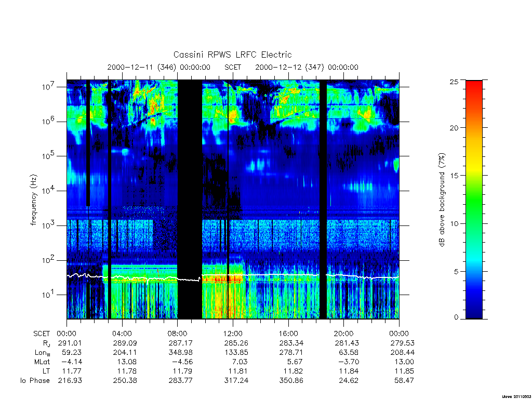This screenshot has width=532, height=399.
Task: Click the MLat value -3.70
Action: 349,362
